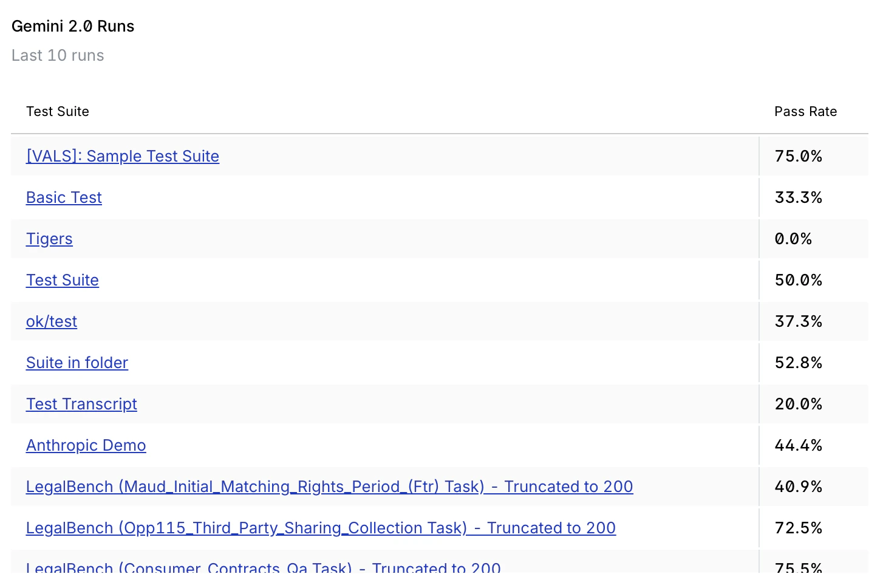Click the Test Suite column header
The height and width of the screenshot is (588, 883).
point(58,111)
